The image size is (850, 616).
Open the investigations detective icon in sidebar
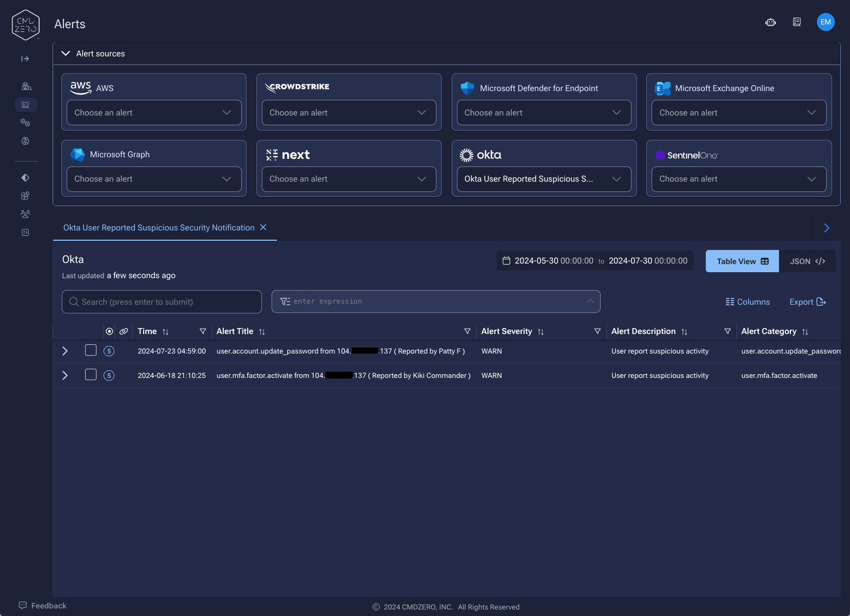click(26, 86)
